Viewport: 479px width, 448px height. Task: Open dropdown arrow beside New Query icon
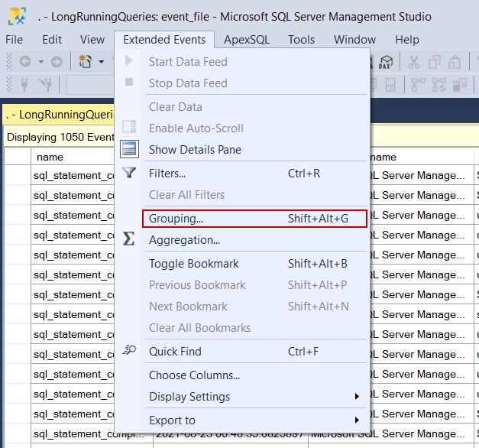[x=101, y=62]
